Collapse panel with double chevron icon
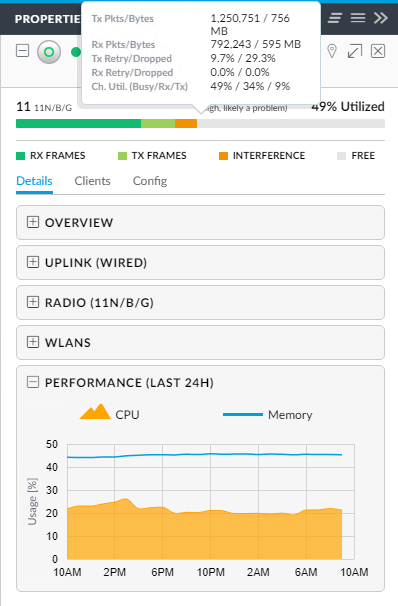Screen dimensions: 398x606 [381, 18]
